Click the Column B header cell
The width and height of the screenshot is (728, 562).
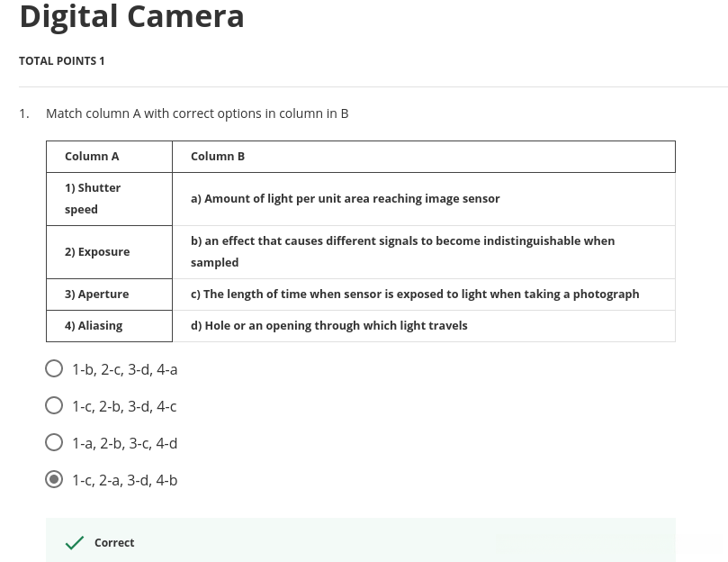pyautogui.click(x=218, y=157)
